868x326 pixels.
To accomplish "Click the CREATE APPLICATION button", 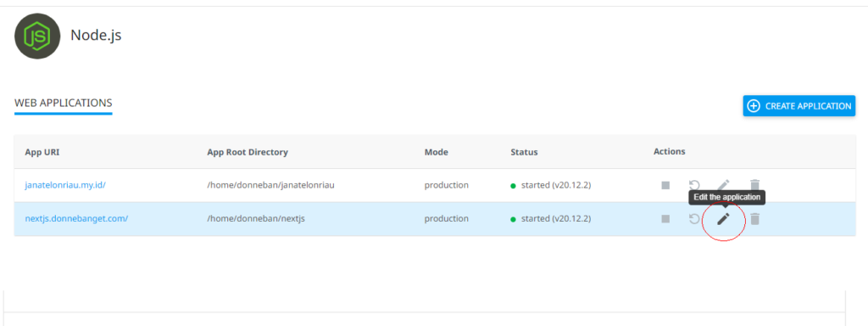I will [798, 106].
